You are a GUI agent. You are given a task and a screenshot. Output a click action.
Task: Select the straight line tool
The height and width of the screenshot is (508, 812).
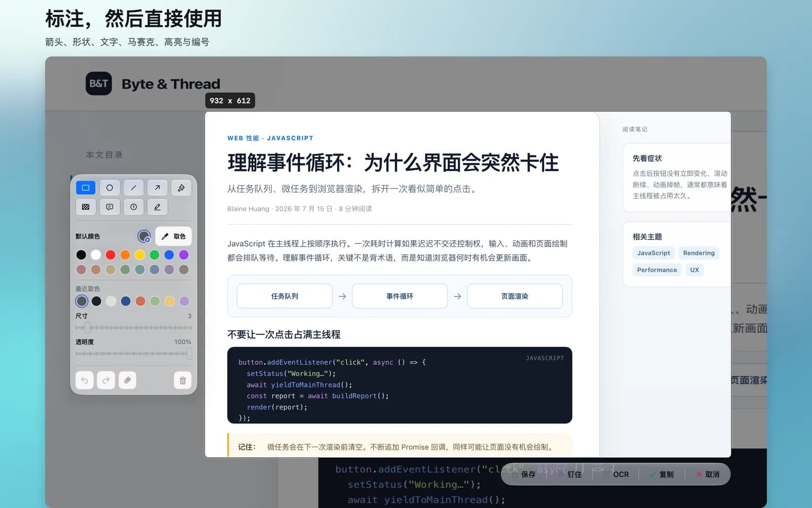tap(133, 188)
